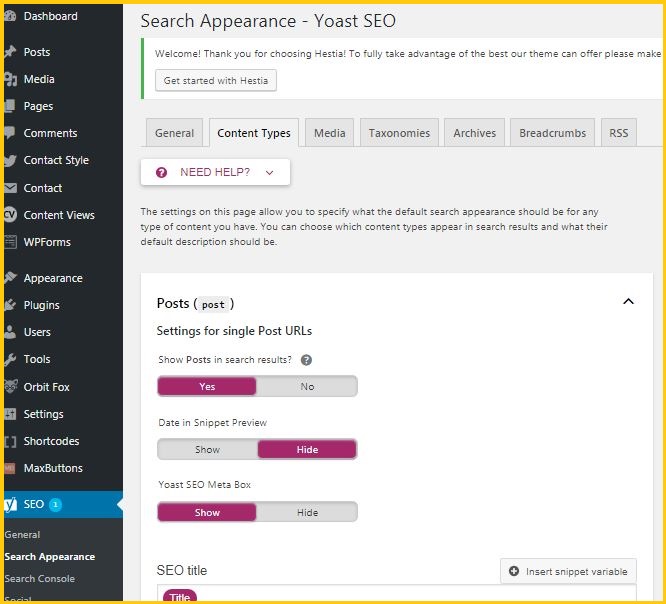
Task: Open SEO General submenu link
Action: 23,535
